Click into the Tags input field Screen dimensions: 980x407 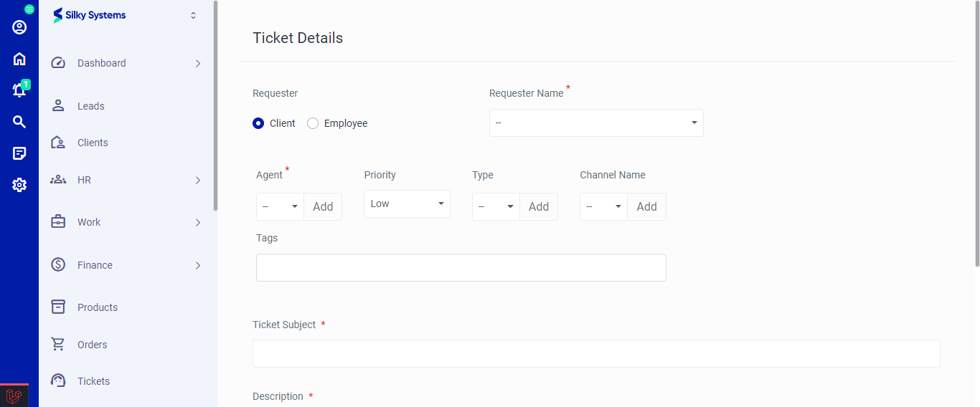tap(461, 267)
